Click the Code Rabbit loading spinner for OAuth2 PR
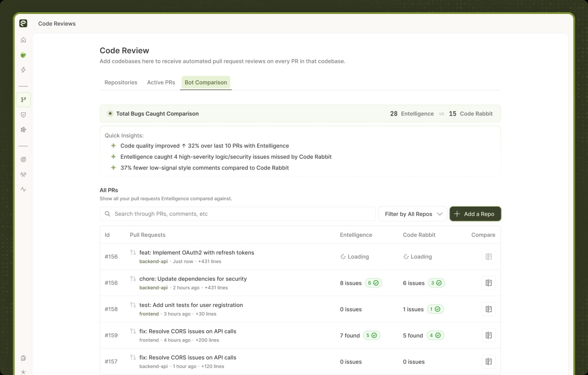 point(406,257)
